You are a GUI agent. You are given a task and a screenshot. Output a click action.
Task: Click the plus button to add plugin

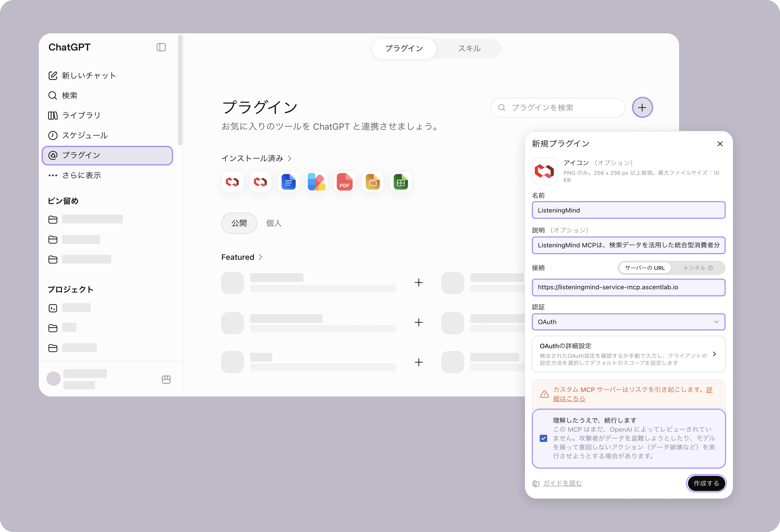point(642,108)
